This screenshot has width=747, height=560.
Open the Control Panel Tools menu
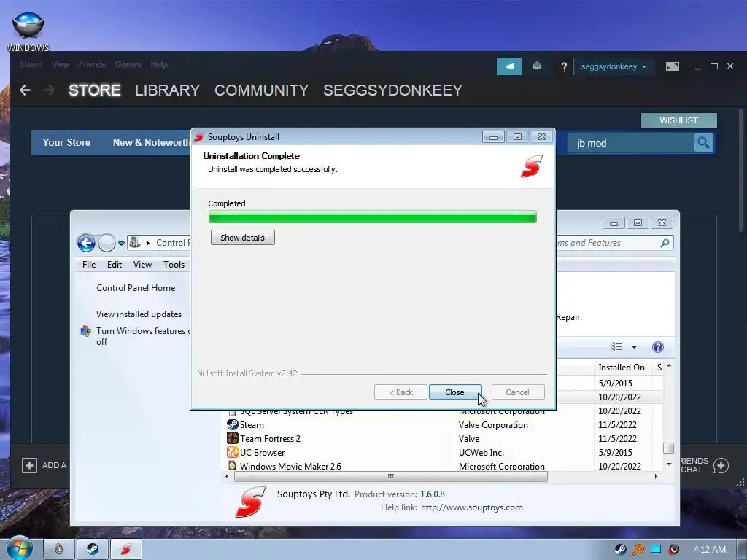click(174, 264)
